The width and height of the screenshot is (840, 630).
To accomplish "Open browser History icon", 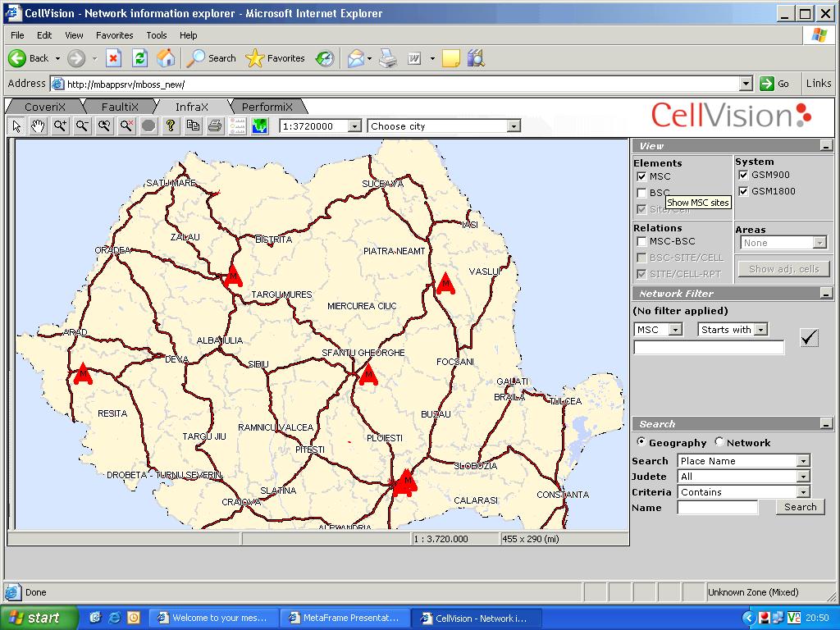I will 325,58.
